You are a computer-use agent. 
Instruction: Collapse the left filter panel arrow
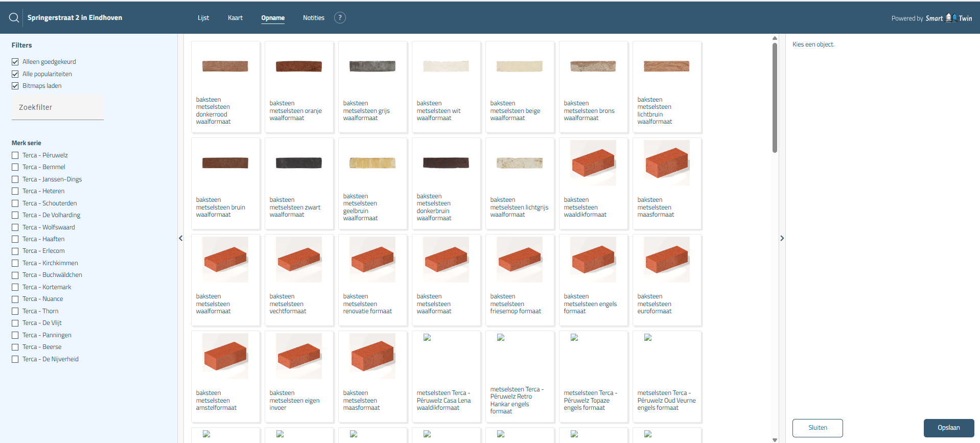pos(180,238)
